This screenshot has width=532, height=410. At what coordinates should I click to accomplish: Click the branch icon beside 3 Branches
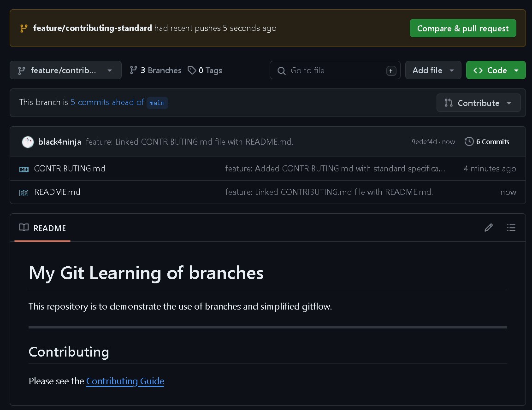tap(134, 70)
